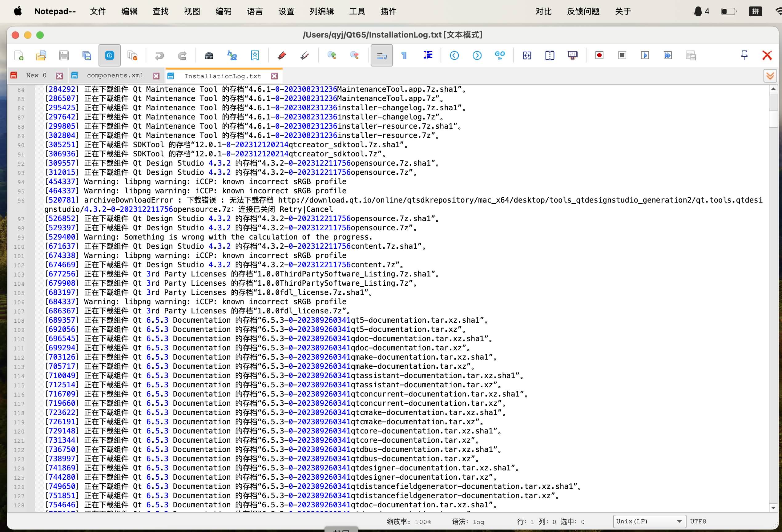Undo the last edit

159,55
